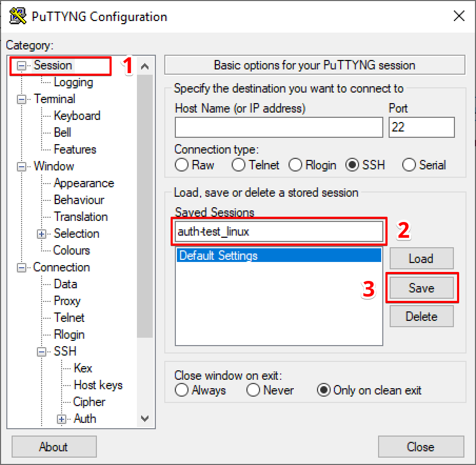Open the Auth category
The image size is (476, 465).
point(85,419)
